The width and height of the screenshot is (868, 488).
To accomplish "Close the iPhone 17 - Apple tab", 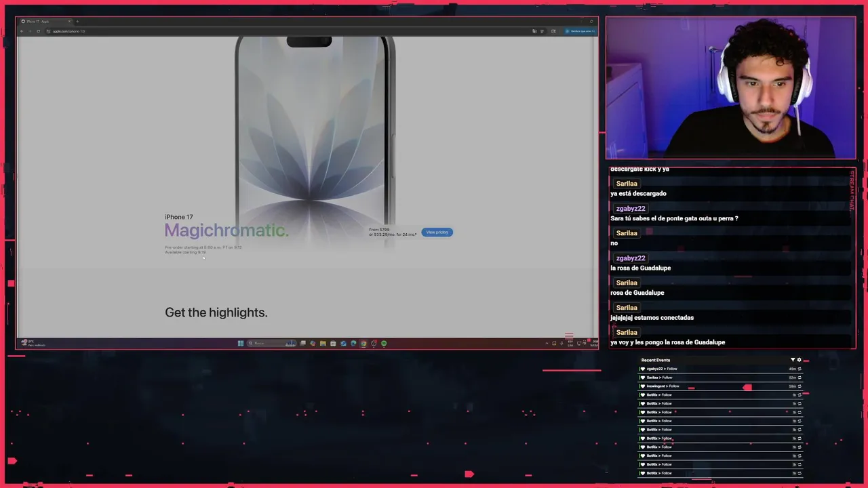I will pyautogui.click(x=69, y=22).
